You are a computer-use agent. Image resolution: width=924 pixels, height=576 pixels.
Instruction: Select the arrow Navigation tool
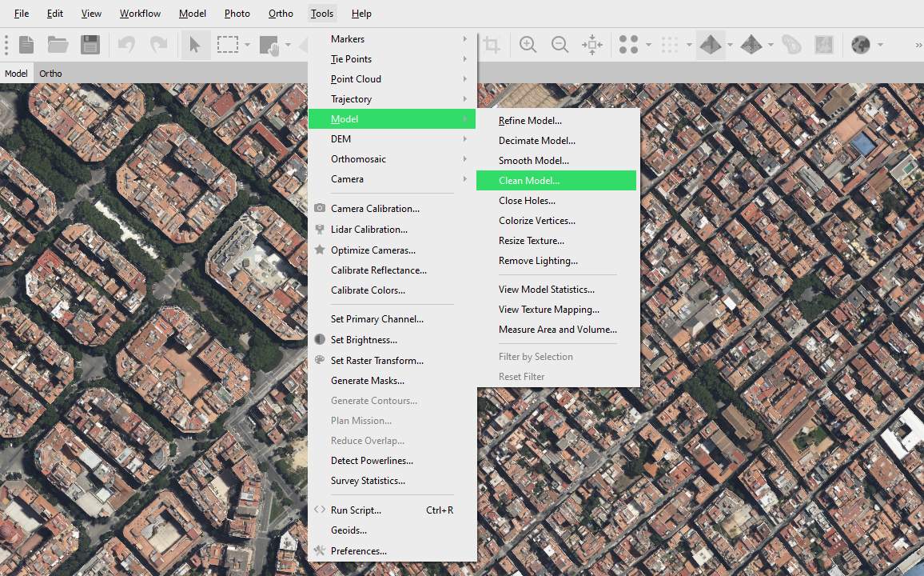point(194,45)
